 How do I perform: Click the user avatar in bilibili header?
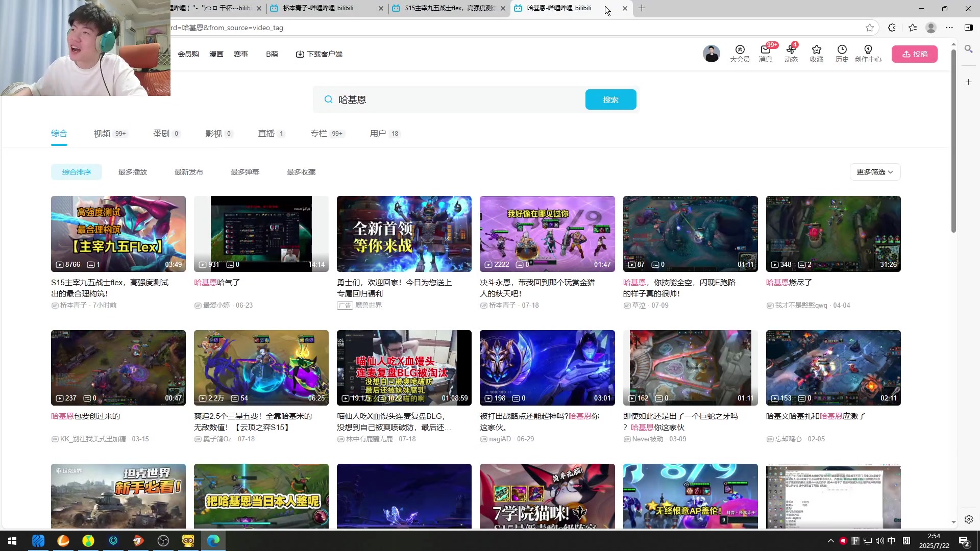[711, 54]
